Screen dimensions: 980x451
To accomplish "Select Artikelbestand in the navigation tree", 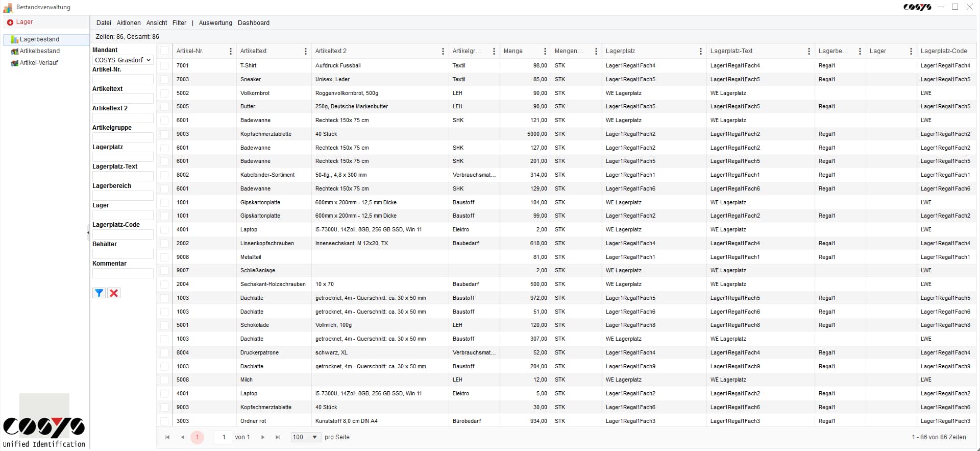I will click(40, 51).
